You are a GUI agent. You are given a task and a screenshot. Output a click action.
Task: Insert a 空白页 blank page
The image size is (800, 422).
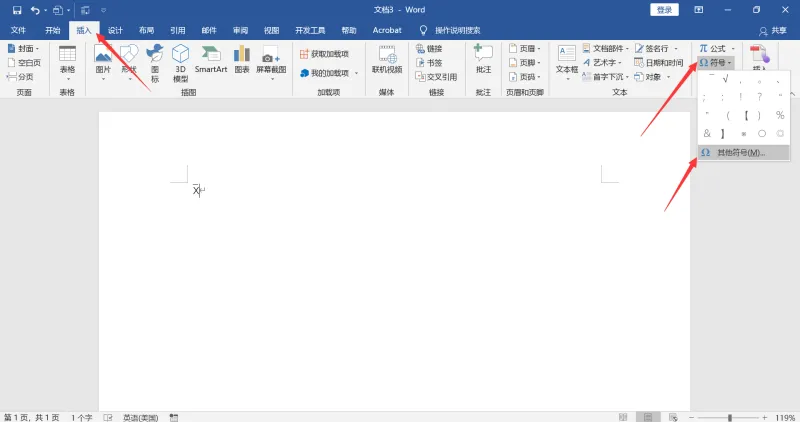tap(24, 63)
